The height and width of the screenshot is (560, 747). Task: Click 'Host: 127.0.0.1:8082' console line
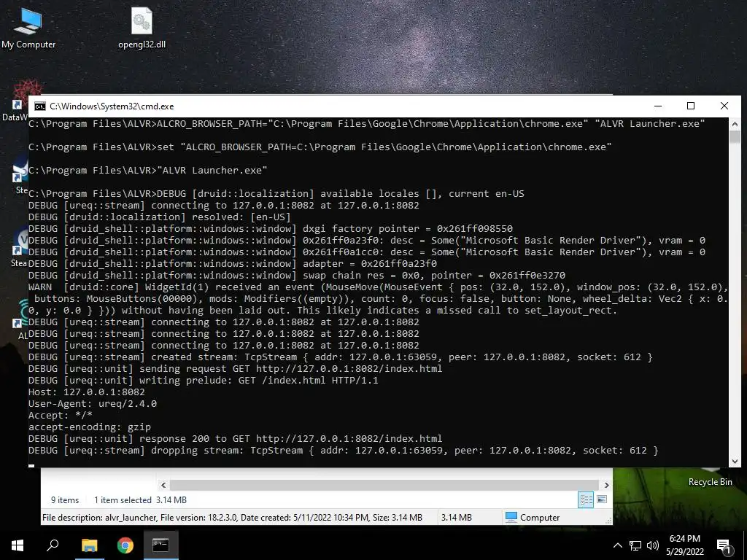coord(87,392)
